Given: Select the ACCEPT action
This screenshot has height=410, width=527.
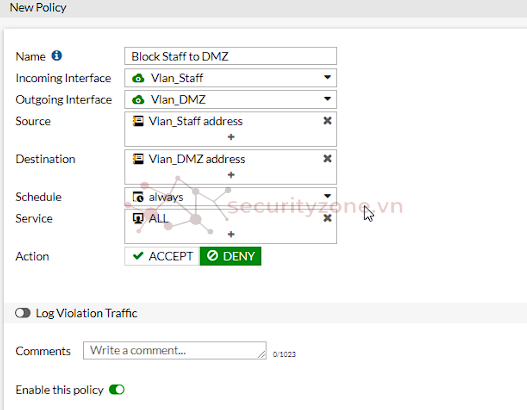Looking at the screenshot, I should 162,256.
